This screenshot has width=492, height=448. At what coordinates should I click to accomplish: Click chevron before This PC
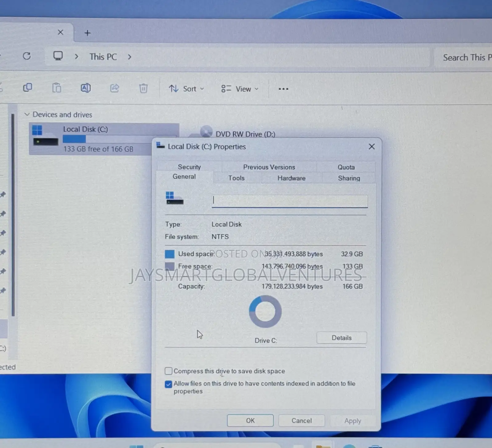coord(76,57)
